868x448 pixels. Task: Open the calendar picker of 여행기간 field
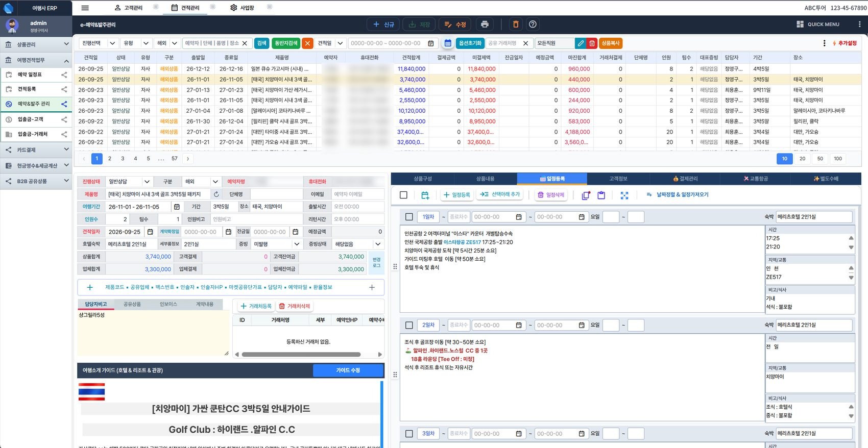(177, 207)
